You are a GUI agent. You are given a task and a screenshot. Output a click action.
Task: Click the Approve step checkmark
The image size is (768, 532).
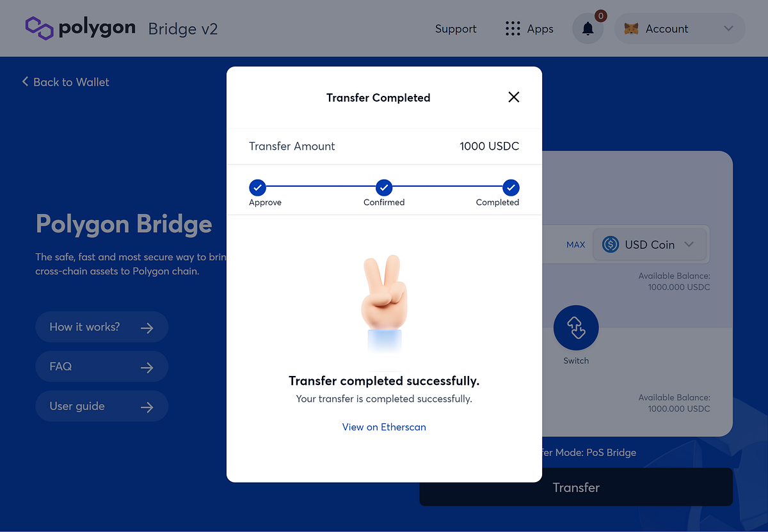point(257,188)
